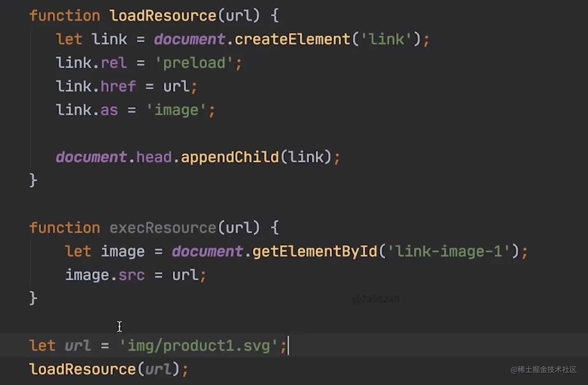Click document on the appendChild line
The height and width of the screenshot is (385, 588).
pyautogui.click(x=91, y=157)
